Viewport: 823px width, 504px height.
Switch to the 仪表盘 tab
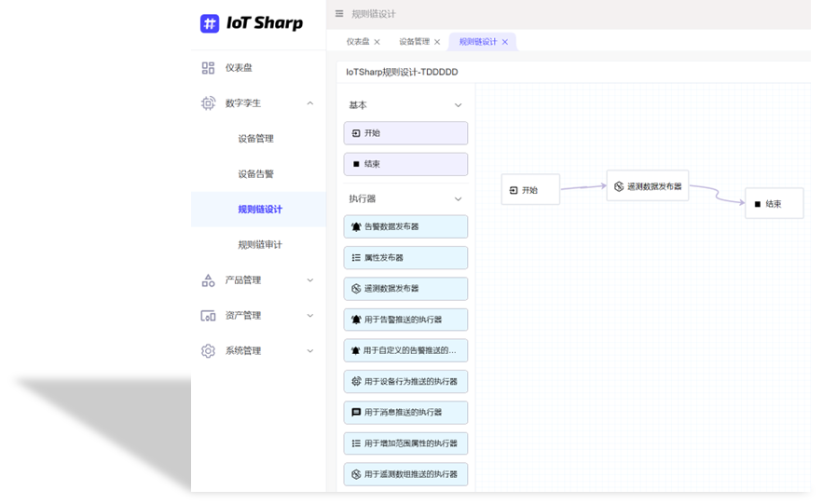[x=358, y=41]
